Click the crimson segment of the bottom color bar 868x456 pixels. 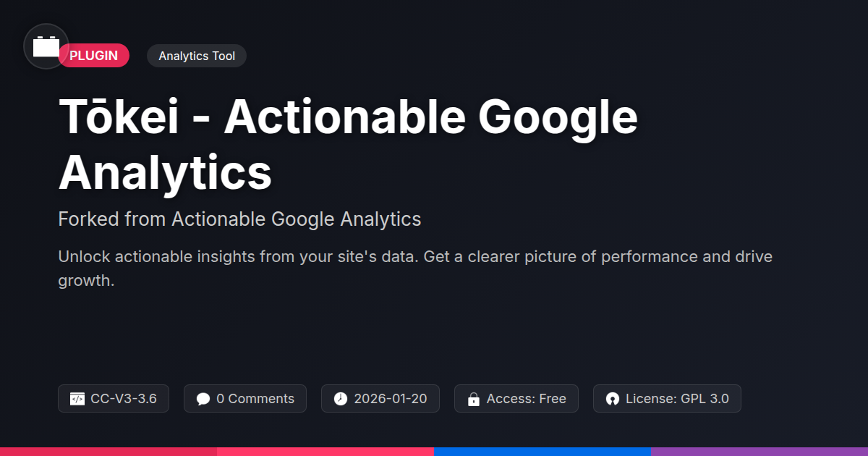tap(109, 452)
